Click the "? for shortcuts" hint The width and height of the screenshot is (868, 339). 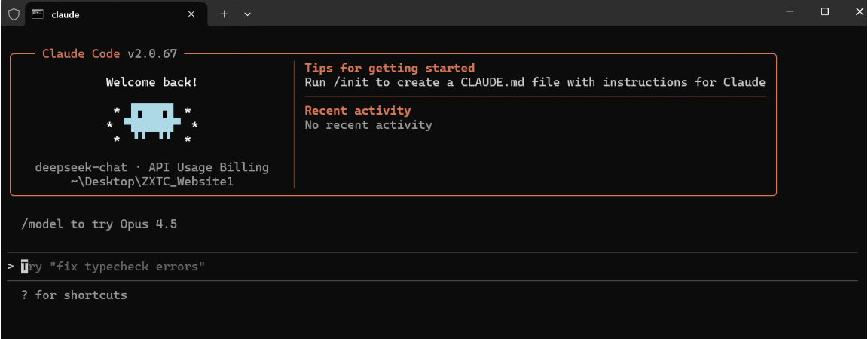point(74,295)
